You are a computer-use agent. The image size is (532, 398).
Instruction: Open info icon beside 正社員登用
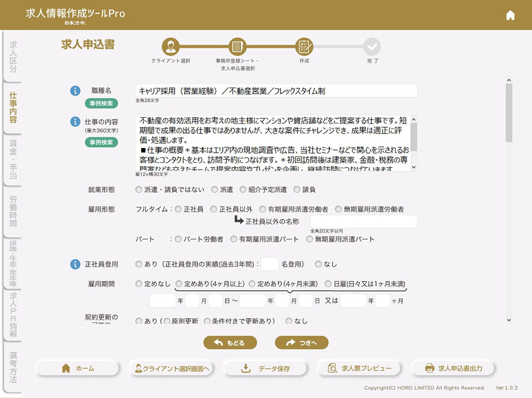(x=75, y=264)
